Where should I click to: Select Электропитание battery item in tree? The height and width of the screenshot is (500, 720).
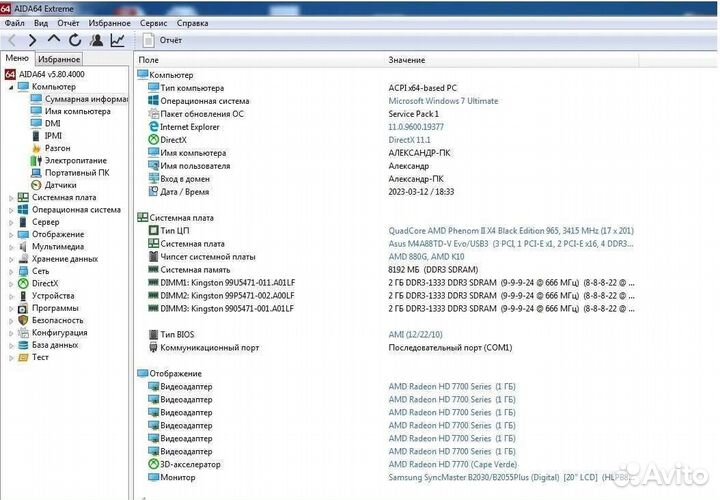coord(74,160)
